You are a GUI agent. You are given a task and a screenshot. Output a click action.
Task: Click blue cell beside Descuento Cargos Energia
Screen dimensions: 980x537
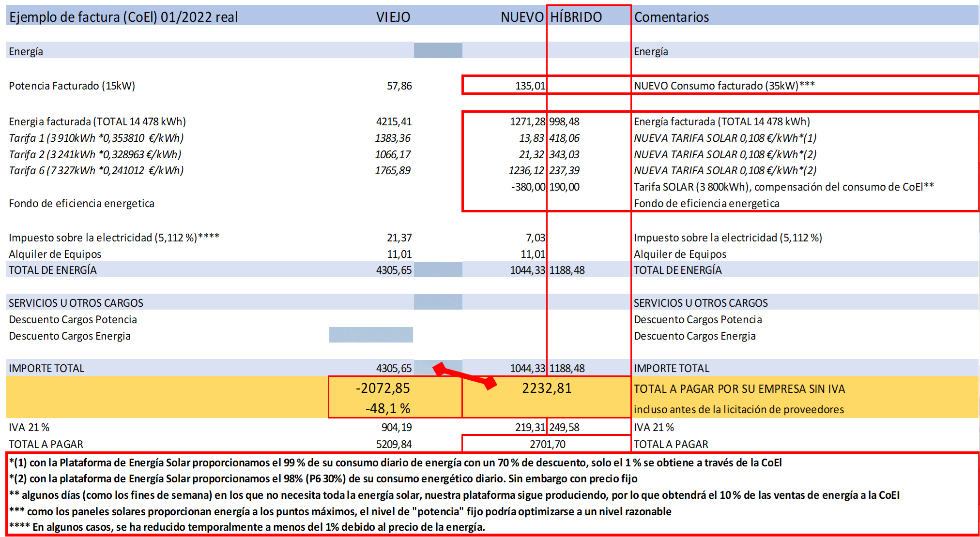pos(371,335)
